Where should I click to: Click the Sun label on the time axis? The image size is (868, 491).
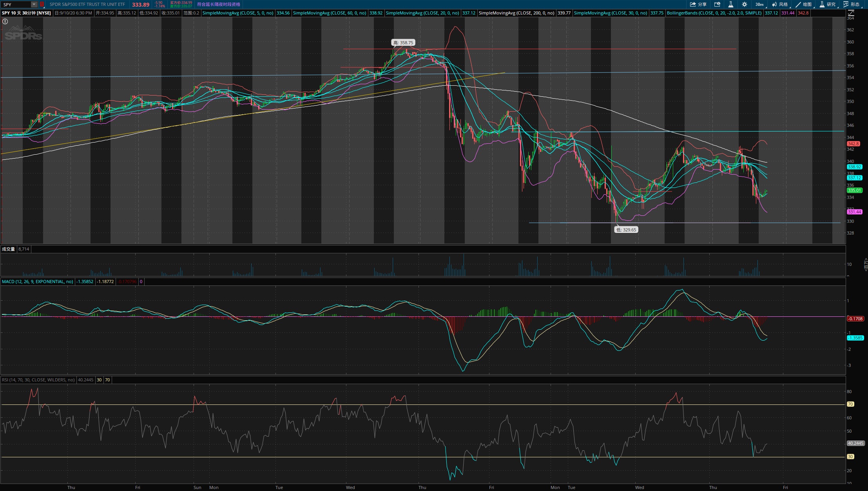click(197, 487)
